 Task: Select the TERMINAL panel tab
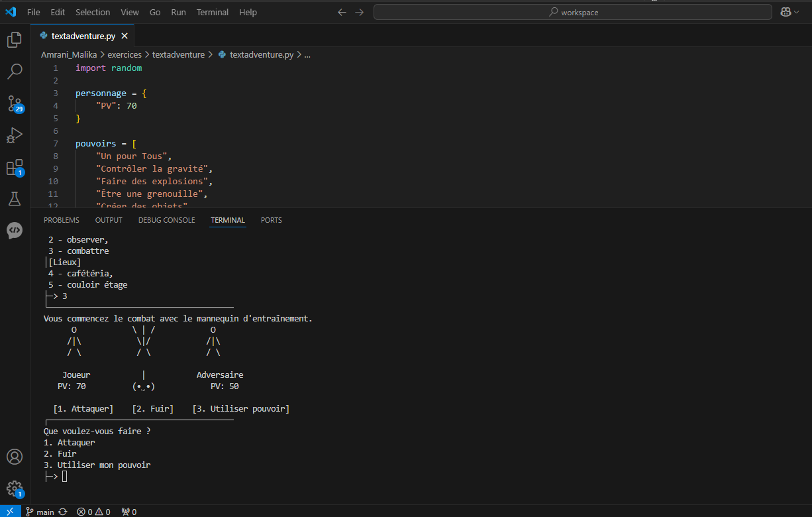click(x=228, y=220)
